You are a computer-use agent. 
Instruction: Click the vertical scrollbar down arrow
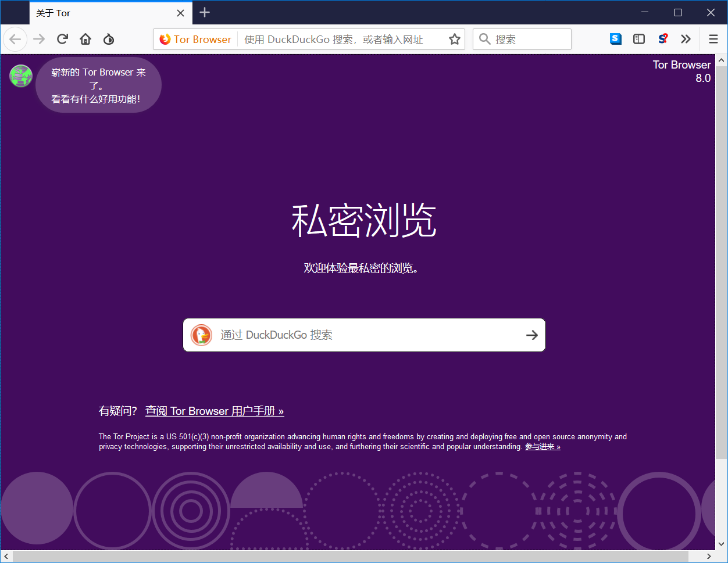[x=722, y=544]
